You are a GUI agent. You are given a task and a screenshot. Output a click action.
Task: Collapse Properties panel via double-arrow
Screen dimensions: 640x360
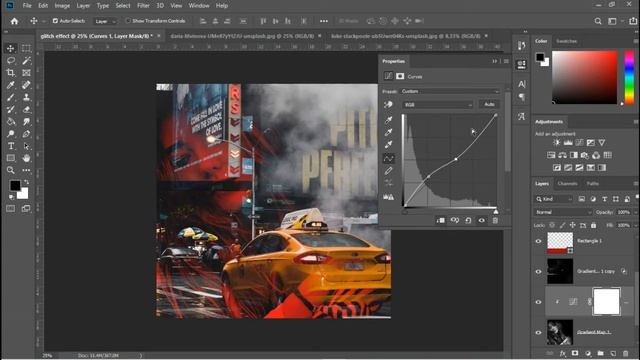[495, 61]
